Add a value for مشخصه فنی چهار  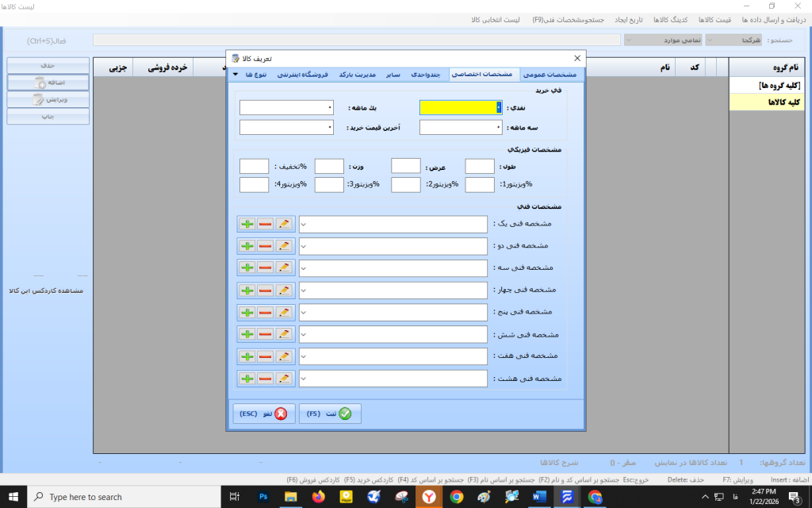point(247,291)
